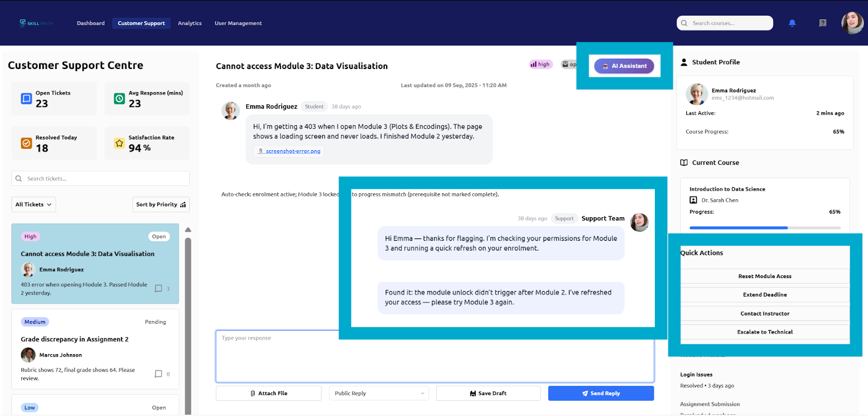
Task: Click Escalate to Technical quick action
Action: pos(765,332)
